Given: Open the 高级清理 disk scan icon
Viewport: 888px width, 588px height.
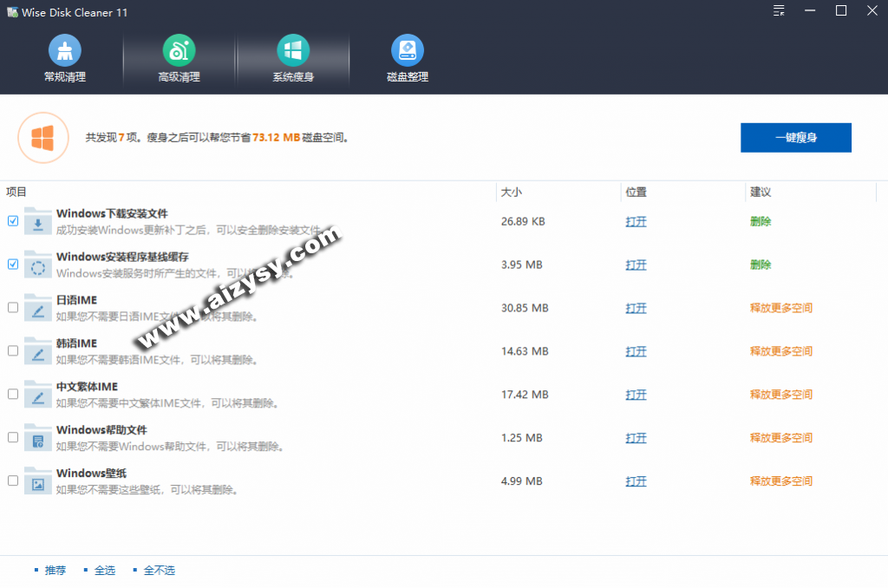Looking at the screenshot, I should (x=179, y=51).
